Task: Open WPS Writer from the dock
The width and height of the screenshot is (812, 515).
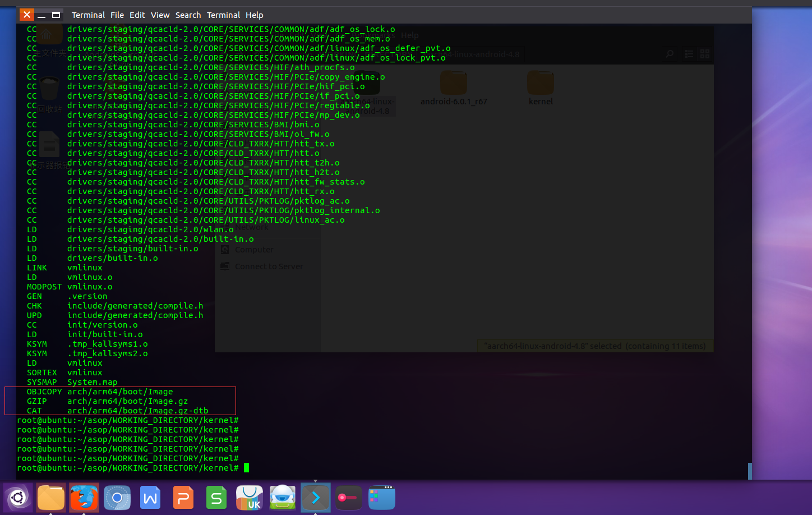Action: (150, 498)
